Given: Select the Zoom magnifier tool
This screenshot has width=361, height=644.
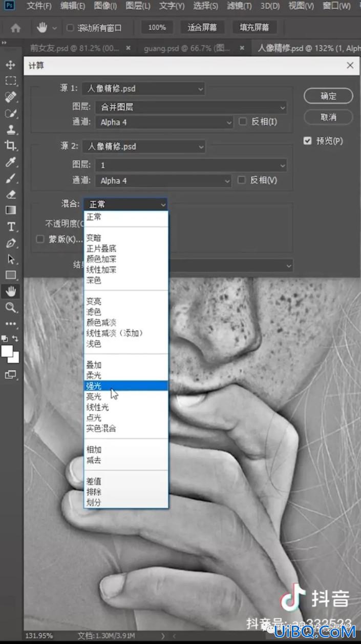Looking at the screenshot, I should click(x=11, y=307).
